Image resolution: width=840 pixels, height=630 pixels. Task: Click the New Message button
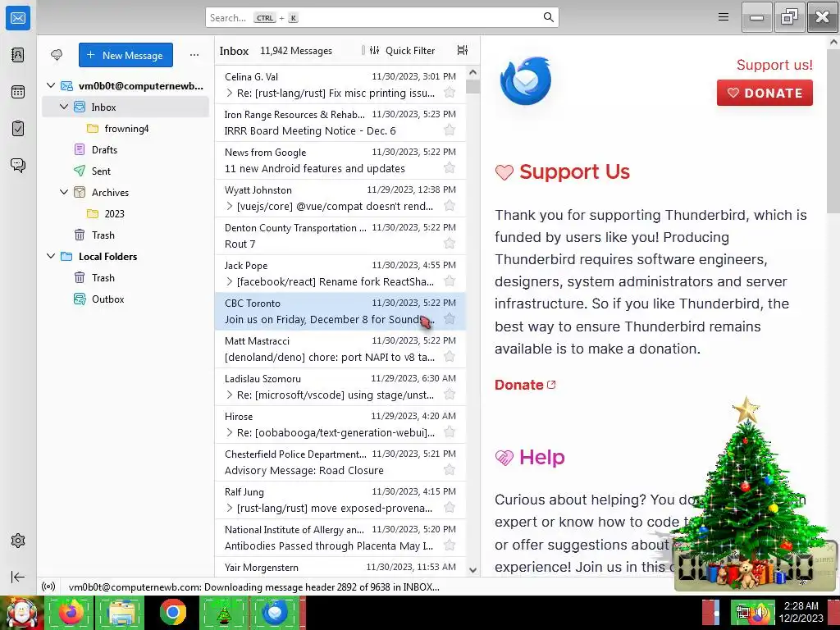[126, 55]
